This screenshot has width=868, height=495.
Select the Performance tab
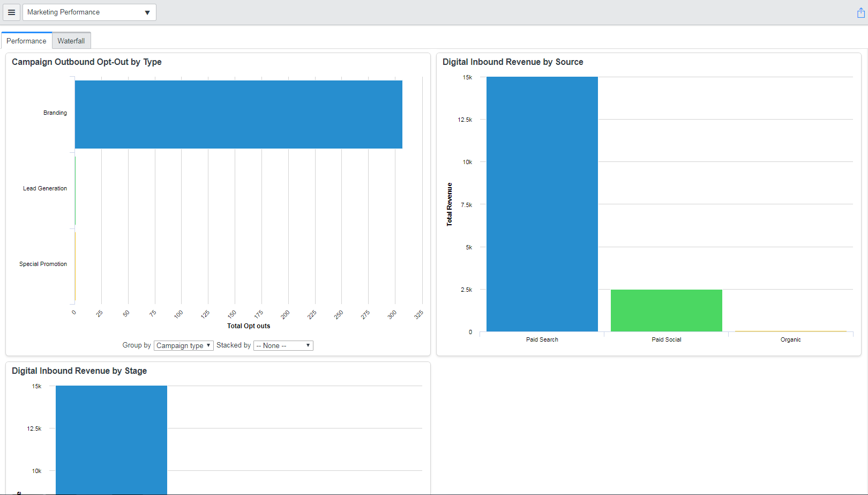pyautogui.click(x=26, y=41)
